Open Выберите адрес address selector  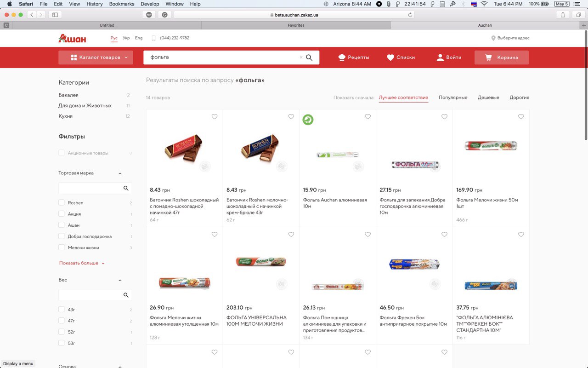click(x=510, y=38)
